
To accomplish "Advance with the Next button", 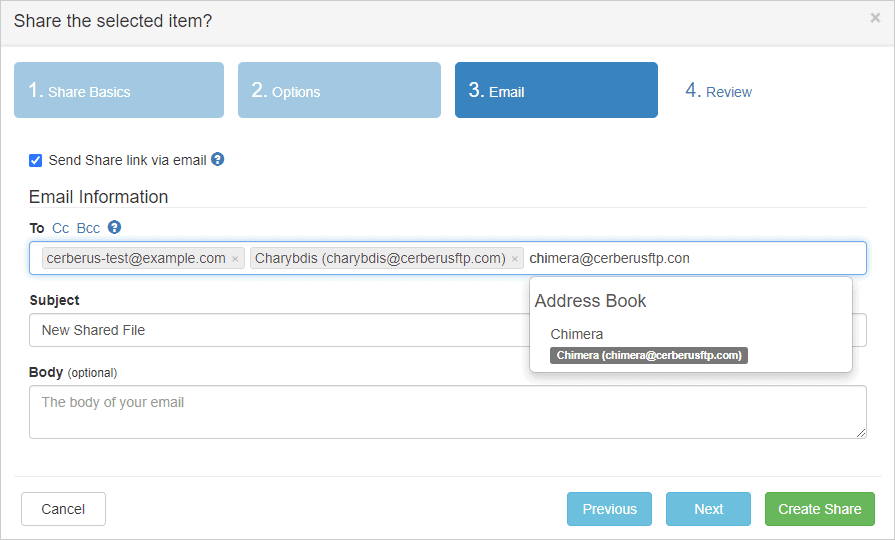I will click(x=708, y=509).
